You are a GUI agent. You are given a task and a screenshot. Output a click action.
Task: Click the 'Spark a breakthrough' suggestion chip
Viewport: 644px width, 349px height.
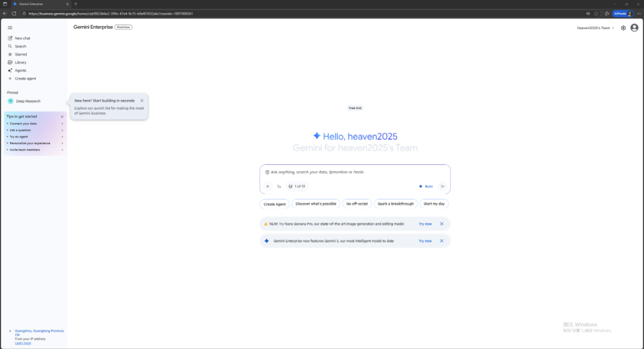(395, 204)
